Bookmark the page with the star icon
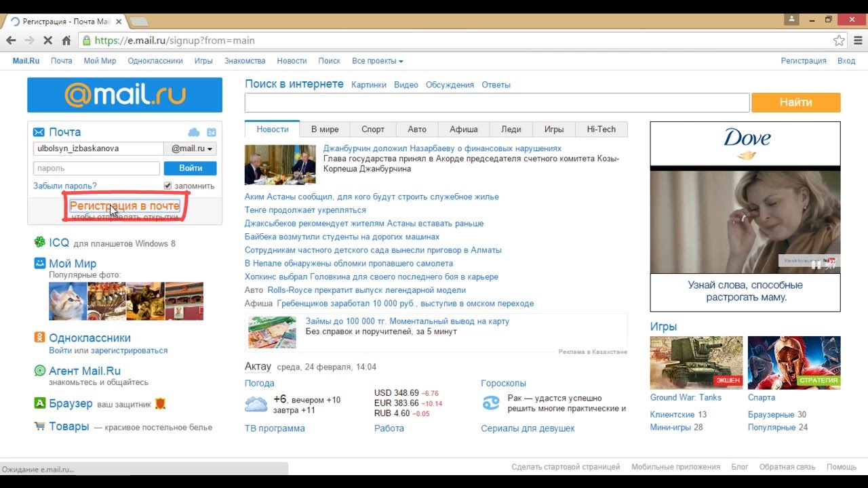 click(839, 41)
